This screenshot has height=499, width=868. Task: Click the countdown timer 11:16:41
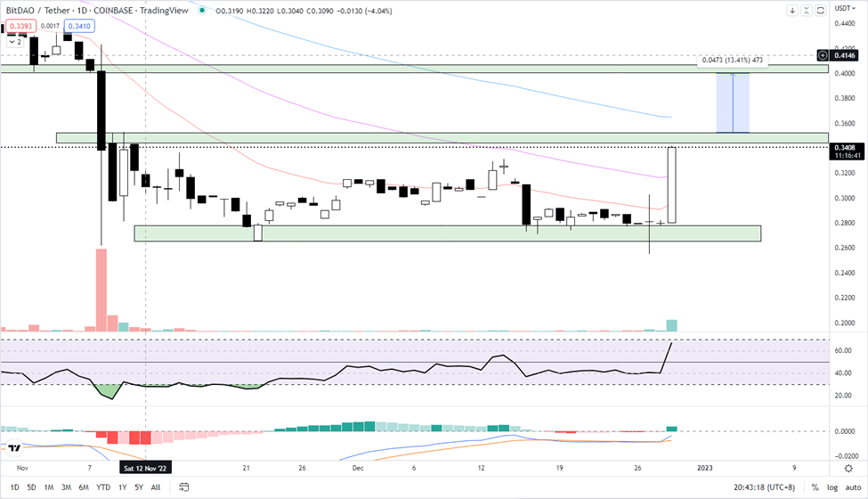point(848,156)
